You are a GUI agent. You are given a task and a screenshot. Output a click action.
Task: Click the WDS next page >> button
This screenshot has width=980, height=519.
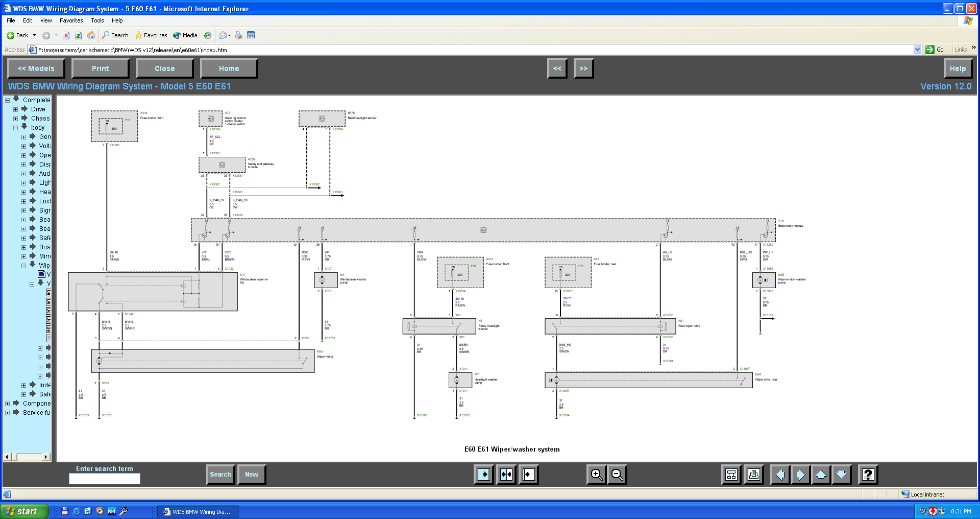pos(583,68)
